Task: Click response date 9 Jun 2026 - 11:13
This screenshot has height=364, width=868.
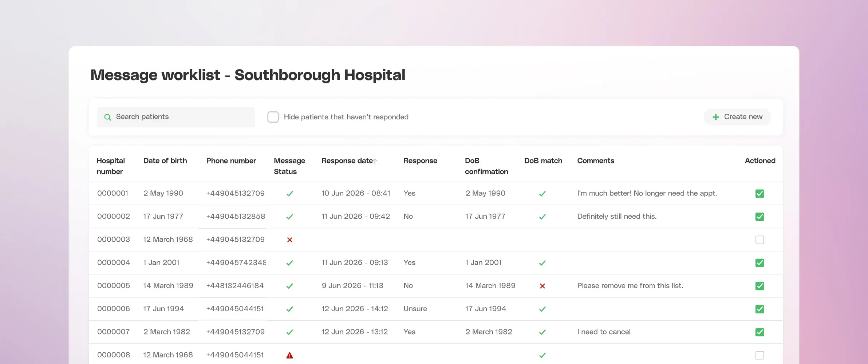Action: (352, 286)
